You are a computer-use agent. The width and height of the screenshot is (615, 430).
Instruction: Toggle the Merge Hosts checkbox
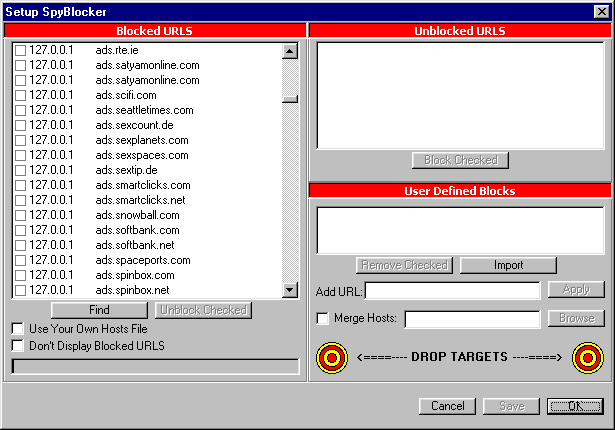pyautogui.click(x=322, y=318)
